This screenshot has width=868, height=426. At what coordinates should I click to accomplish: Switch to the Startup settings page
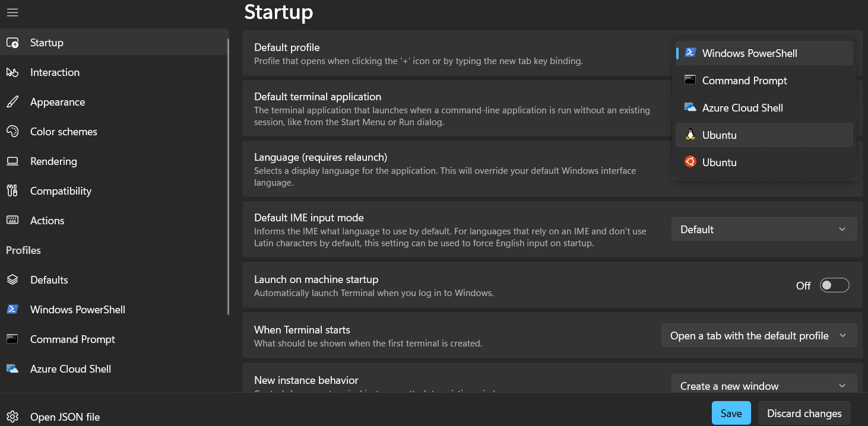(x=46, y=42)
